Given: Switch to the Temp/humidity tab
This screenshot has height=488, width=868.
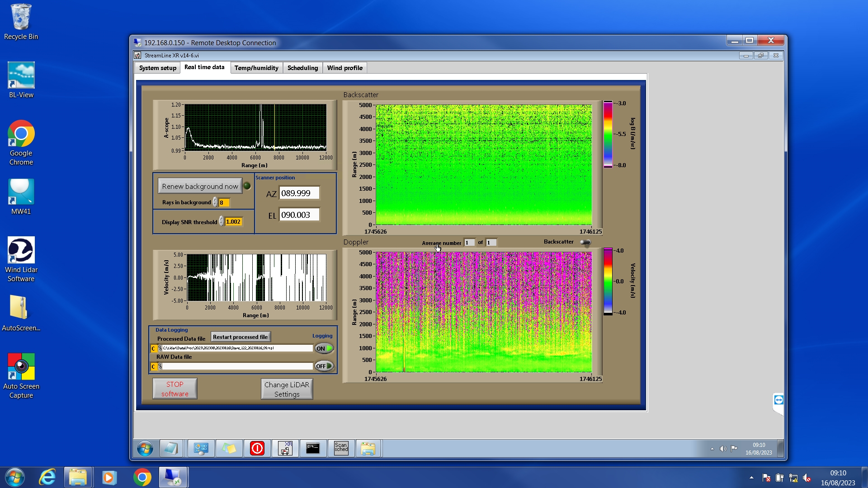Looking at the screenshot, I should pyautogui.click(x=256, y=68).
